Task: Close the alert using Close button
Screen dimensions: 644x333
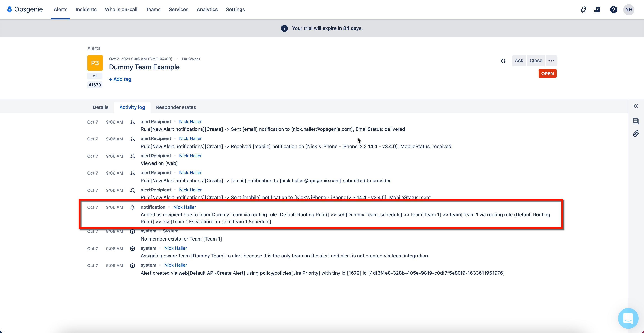Action: tap(536, 61)
